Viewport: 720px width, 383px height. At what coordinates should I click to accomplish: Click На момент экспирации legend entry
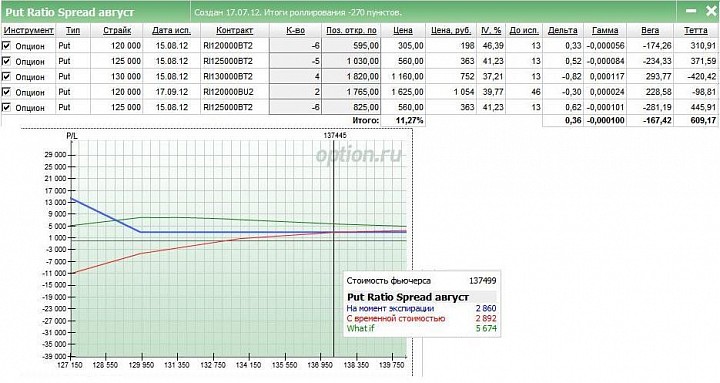pyautogui.click(x=390, y=309)
